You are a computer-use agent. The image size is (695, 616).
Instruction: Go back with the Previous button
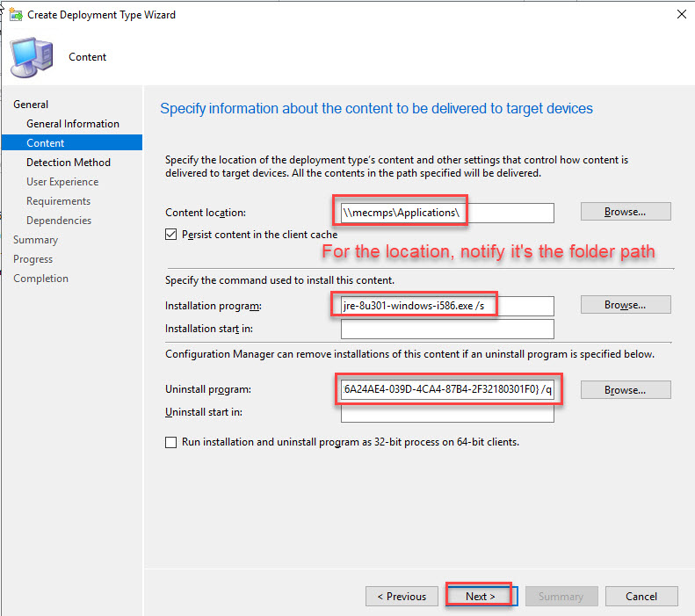point(402,596)
